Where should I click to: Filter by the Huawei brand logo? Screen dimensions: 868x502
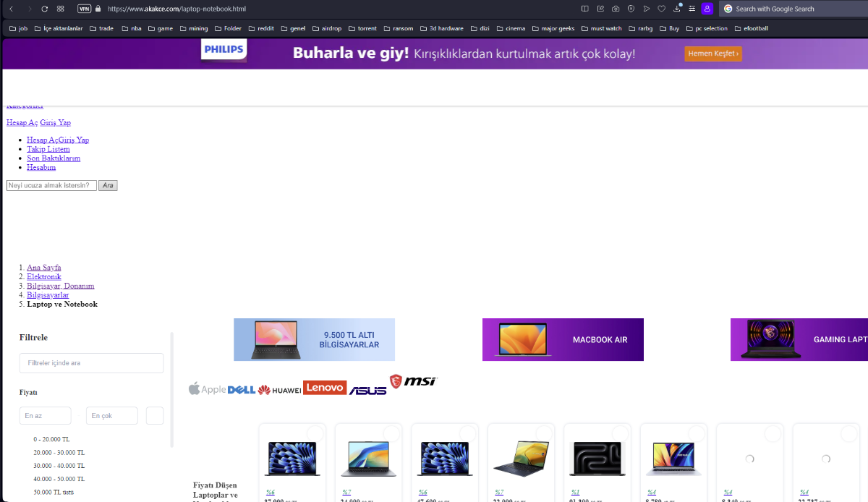coord(279,390)
